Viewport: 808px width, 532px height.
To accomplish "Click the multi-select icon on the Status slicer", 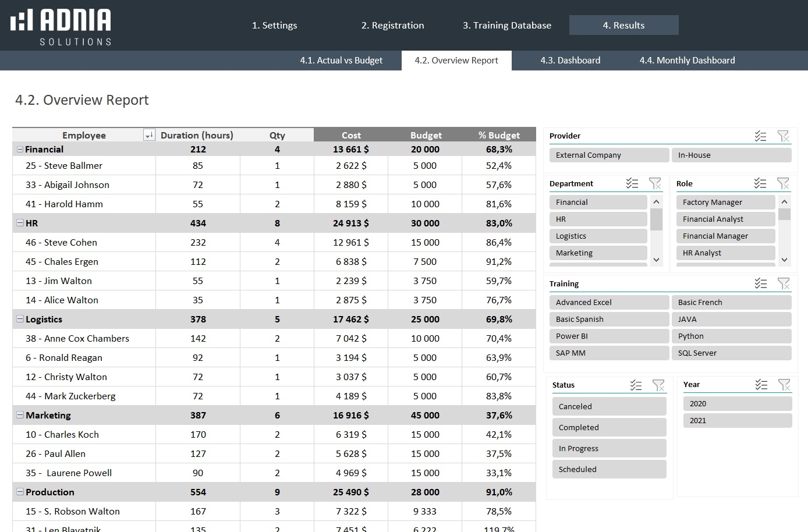I will (x=636, y=385).
